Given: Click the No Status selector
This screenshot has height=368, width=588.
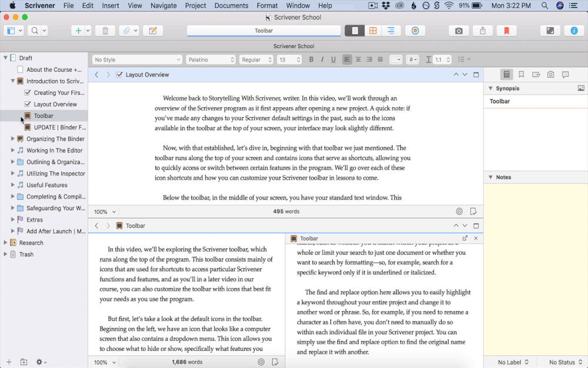Looking at the screenshot, I should 565,362.
